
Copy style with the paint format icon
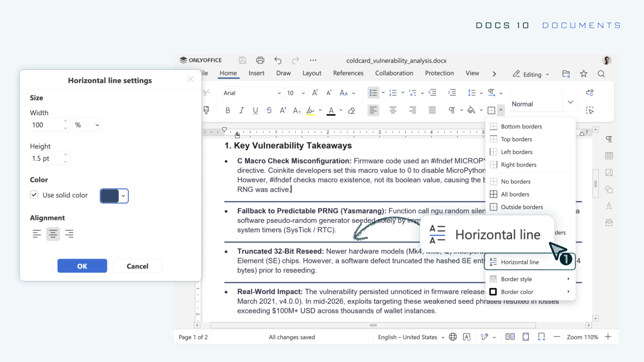206,110
